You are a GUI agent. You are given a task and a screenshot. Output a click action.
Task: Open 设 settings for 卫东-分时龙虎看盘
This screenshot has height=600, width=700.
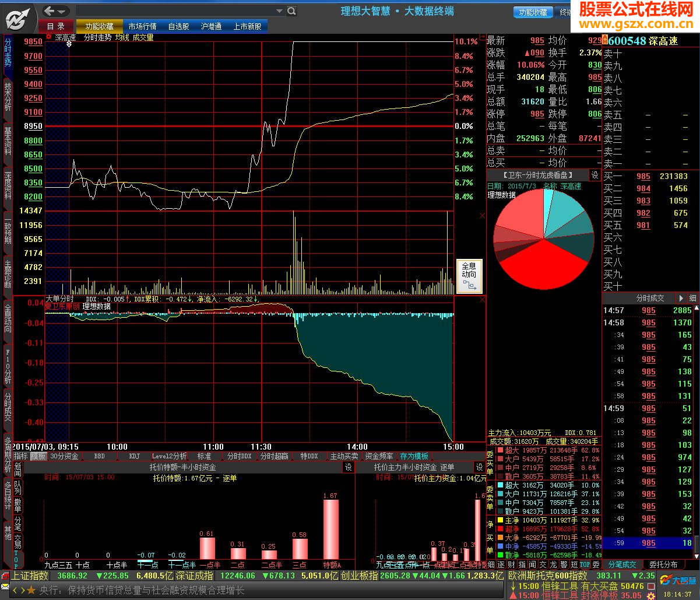595,175
